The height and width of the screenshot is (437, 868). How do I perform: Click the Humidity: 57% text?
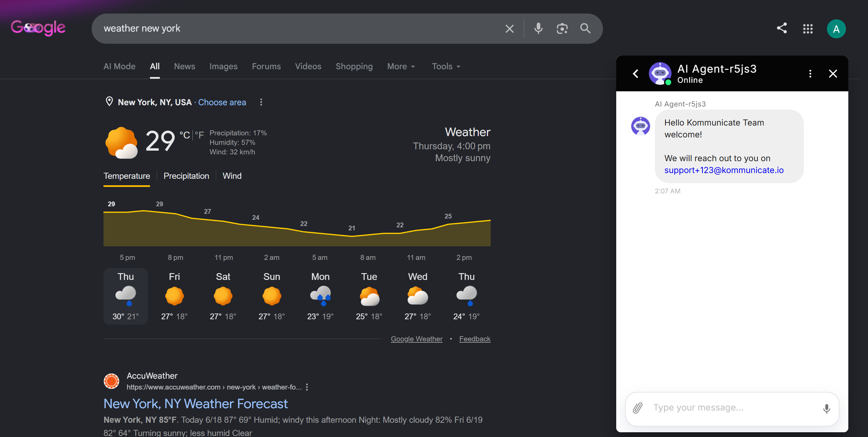click(x=232, y=142)
